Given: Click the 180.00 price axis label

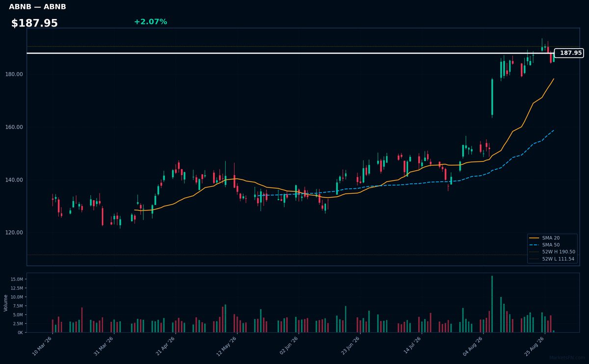Looking at the screenshot, I should point(14,75).
